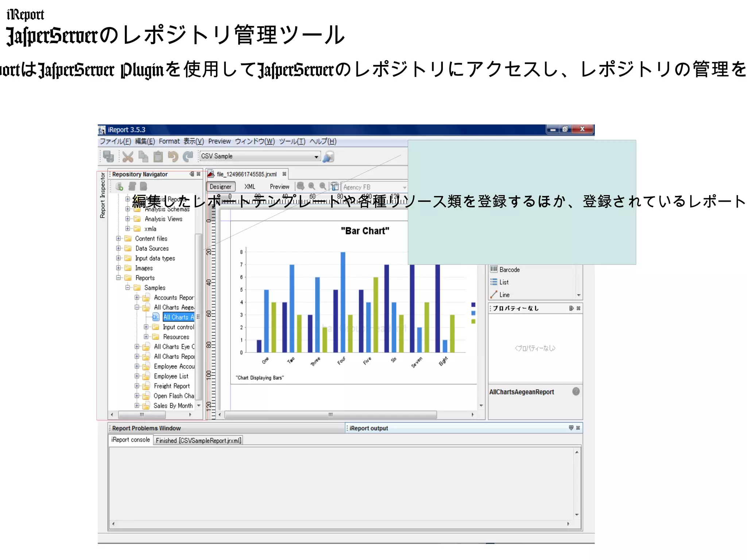The height and width of the screenshot is (560, 747).
Task: Open the ツール(T) menu
Action: (x=292, y=141)
